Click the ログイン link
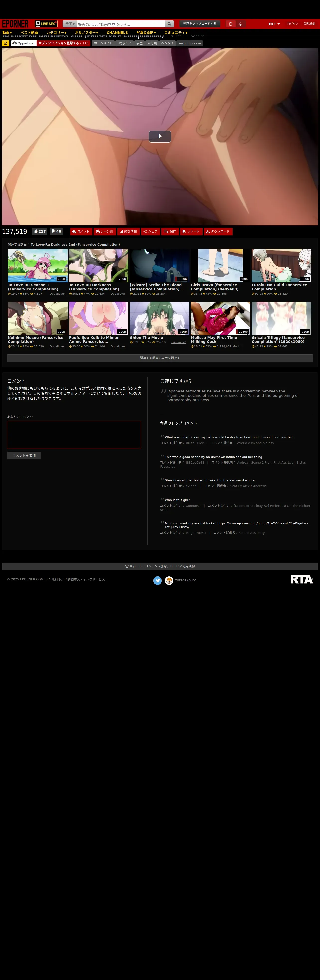This screenshot has height=980, width=320. pyautogui.click(x=293, y=24)
